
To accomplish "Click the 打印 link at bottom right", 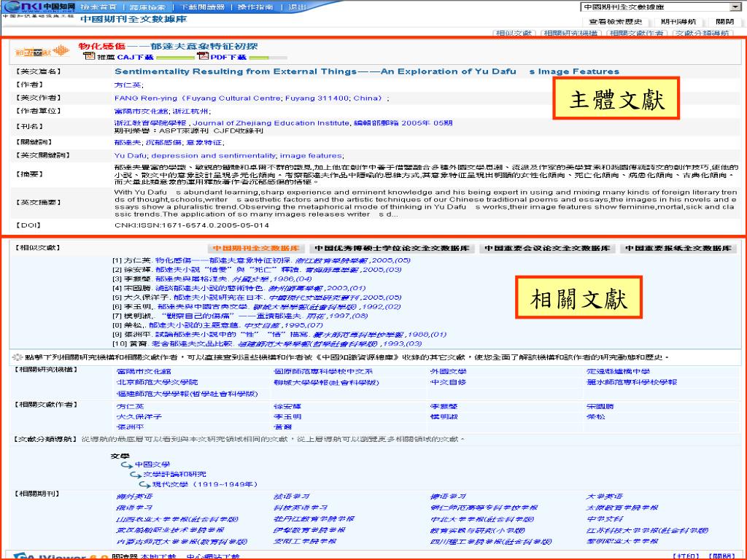I will 686,556.
